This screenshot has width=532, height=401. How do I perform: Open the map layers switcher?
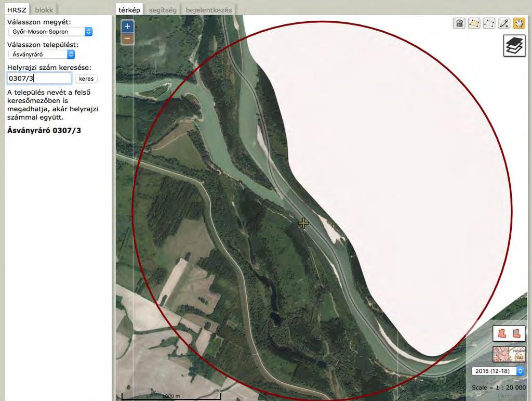[x=514, y=46]
